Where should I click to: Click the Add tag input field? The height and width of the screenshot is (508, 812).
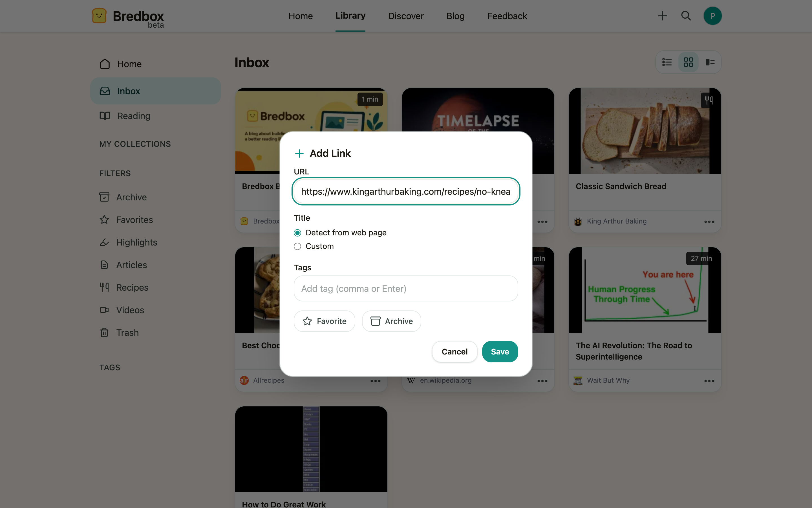[x=406, y=289]
